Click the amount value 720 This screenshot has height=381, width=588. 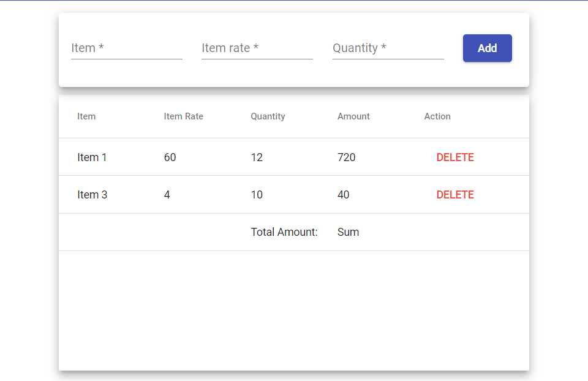[x=347, y=157]
